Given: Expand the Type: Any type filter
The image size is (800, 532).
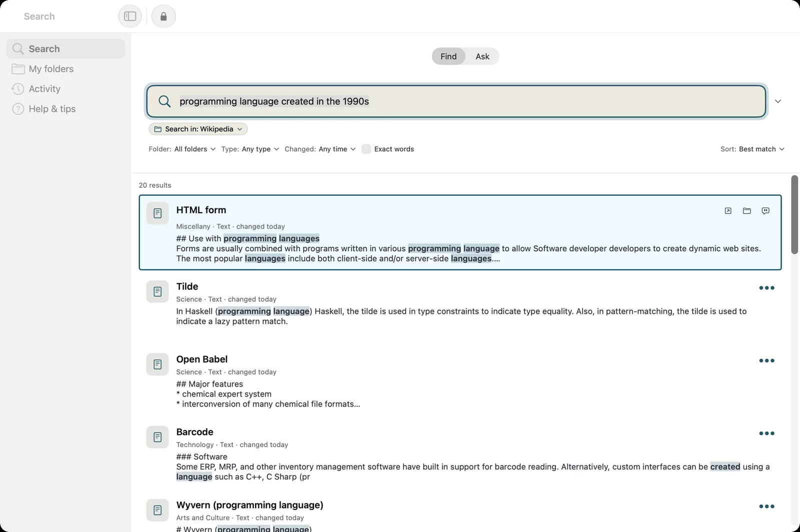Looking at the screenshot, I should tap(250, 149).
